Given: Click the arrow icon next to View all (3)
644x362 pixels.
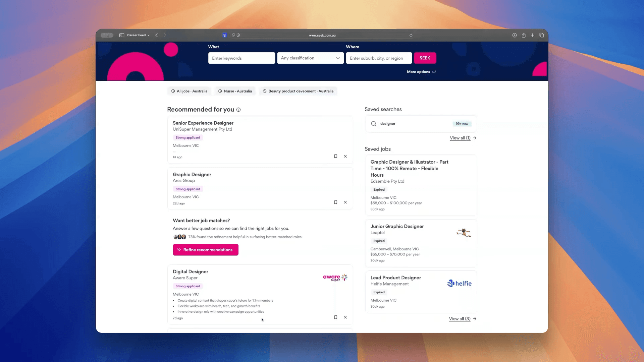Looking at the screenshot, I should point(475,319).
